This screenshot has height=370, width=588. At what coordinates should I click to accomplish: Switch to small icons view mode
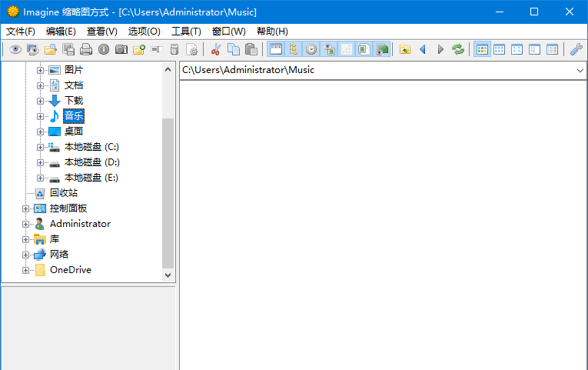(517, 49)
